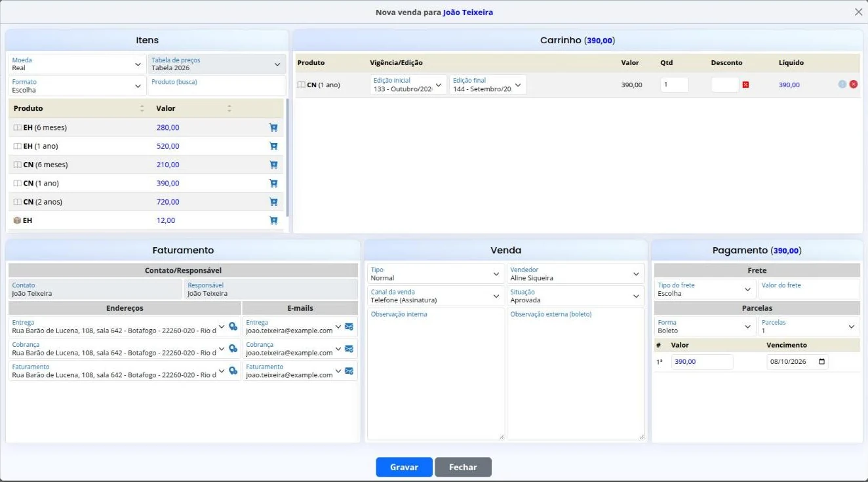The width and height of the screenshot is (868, 482).
Task: Clear discount with the red X icon
Action: [745, 85]
